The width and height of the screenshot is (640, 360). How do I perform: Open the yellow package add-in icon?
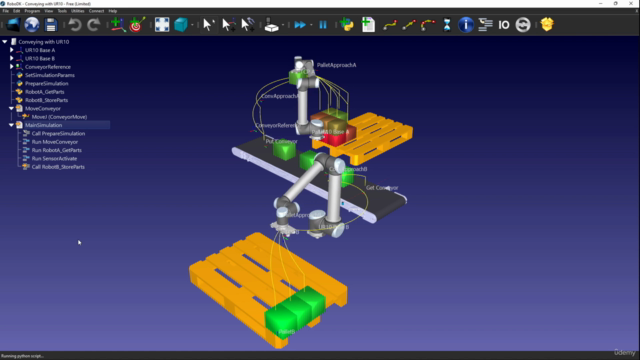547,25
